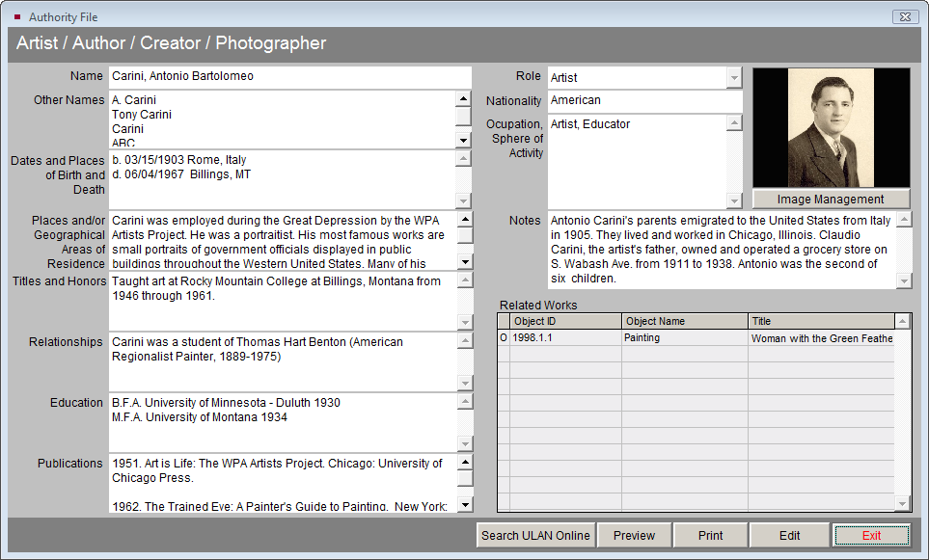929x560 pixels.
Task: Exit the Authority File form
Action: coord(871,535)
